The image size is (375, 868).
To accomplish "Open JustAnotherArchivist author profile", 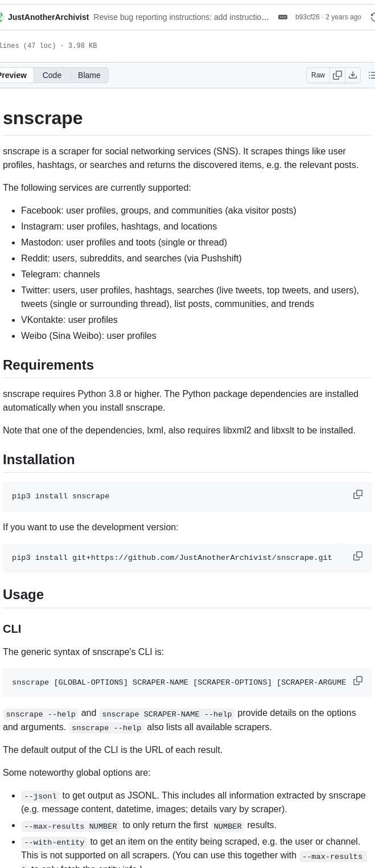I will [48, 17].
